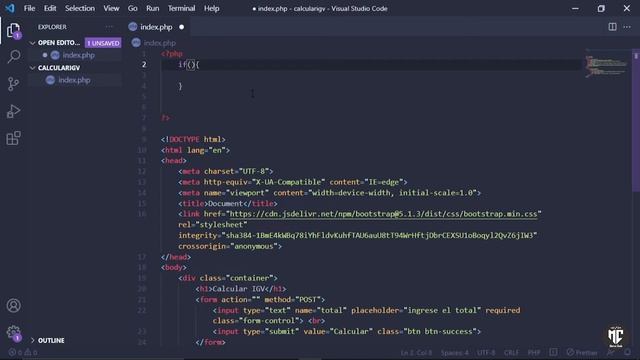Open Explorer panel Views and More Actions ellipsis

click(x=109, y=27)
